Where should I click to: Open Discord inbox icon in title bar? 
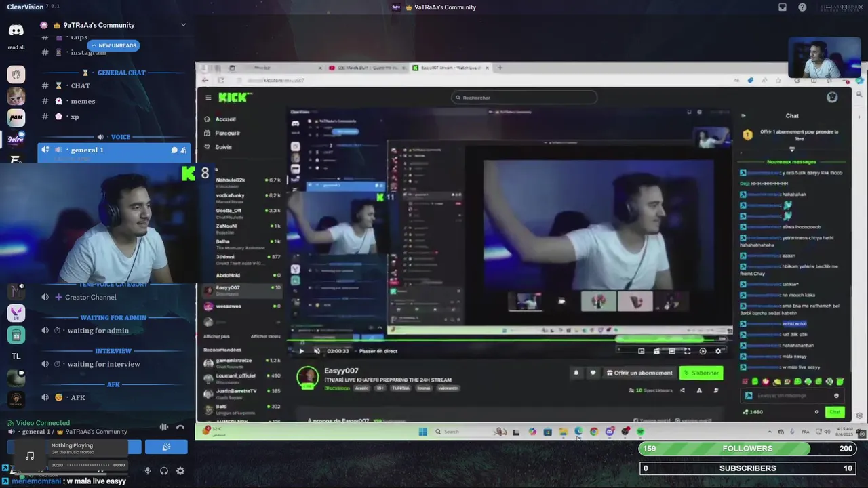tap(783, 7)
